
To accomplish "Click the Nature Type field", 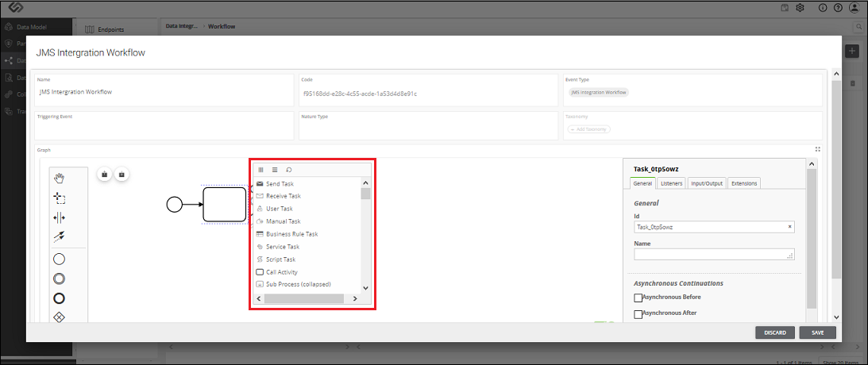I will (x=428, y=125).
